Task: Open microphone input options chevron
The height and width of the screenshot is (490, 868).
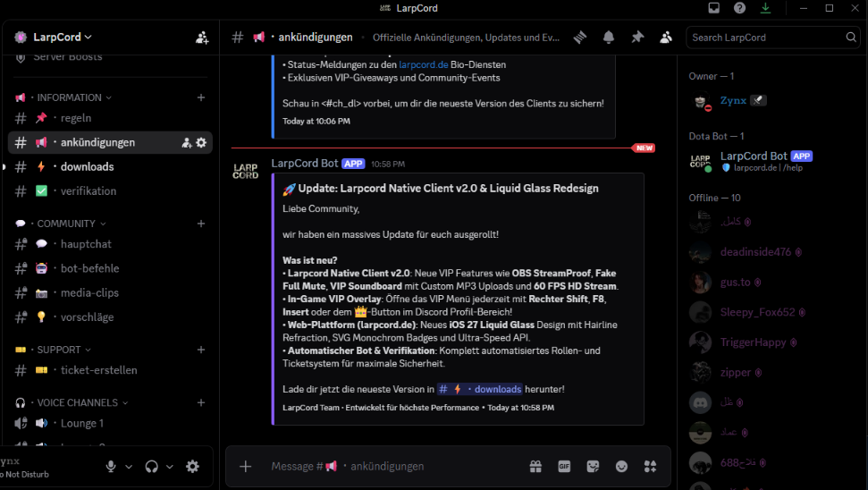Action: [129, 467]
